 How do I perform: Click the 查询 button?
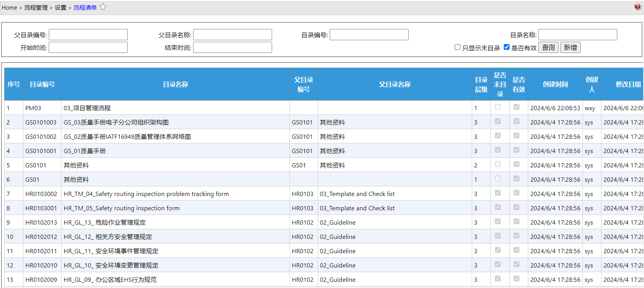(548, 48)
